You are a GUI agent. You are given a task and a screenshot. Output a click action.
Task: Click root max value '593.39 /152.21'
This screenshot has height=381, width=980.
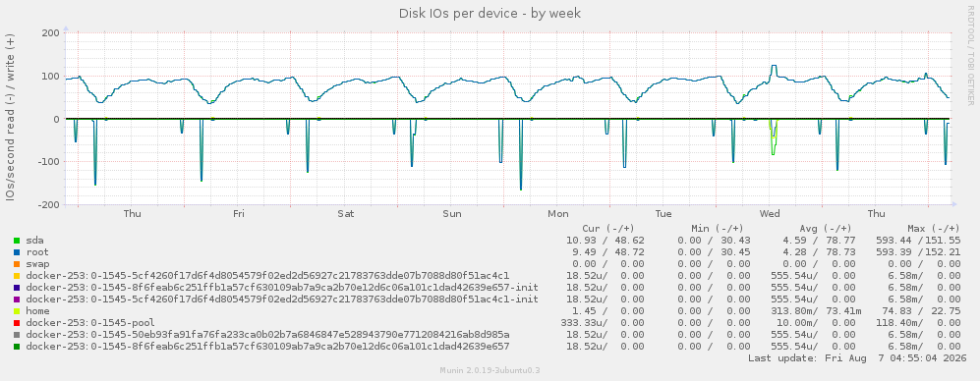pyautogui.click(x=919, y=251)
